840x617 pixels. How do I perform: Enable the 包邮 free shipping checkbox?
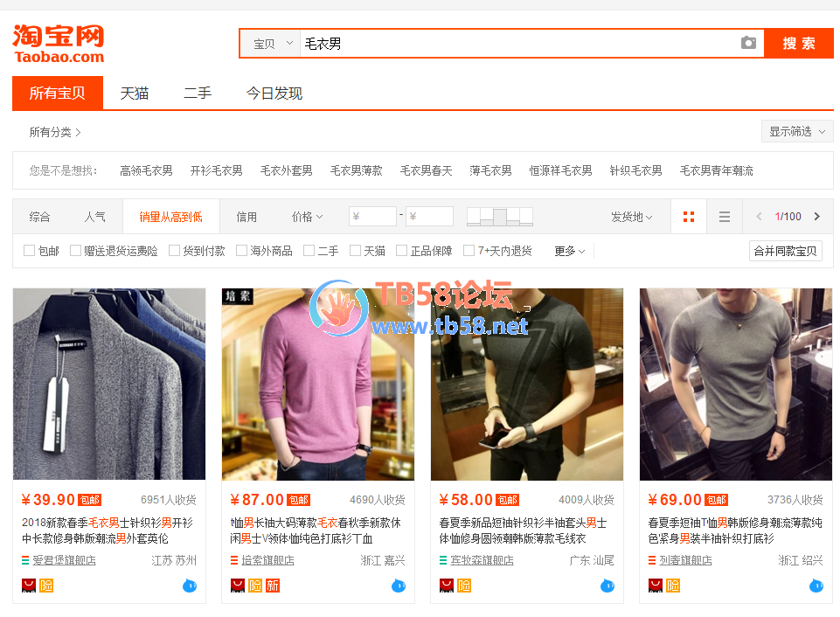(30, 251)
